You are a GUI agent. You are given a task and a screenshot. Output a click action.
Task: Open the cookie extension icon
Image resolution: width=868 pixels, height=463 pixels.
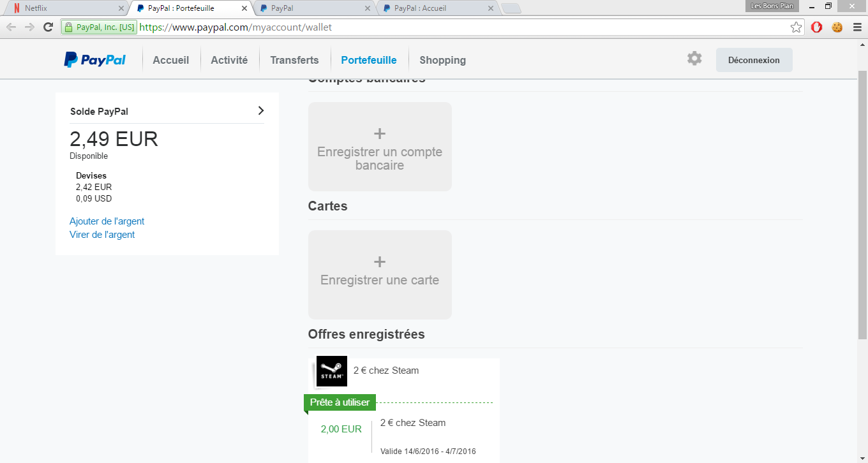point(837,27)
